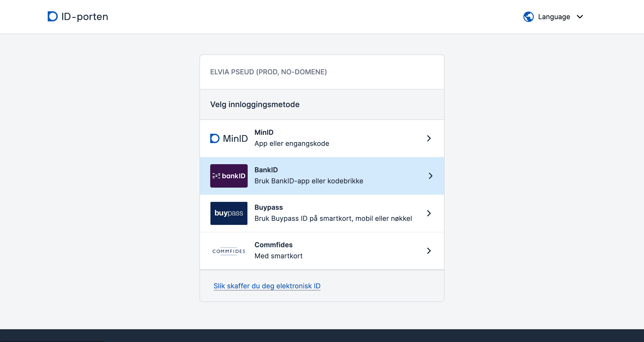
Task: Click the chevron arrow on Commfides row
Action: (x=429, y=250)
